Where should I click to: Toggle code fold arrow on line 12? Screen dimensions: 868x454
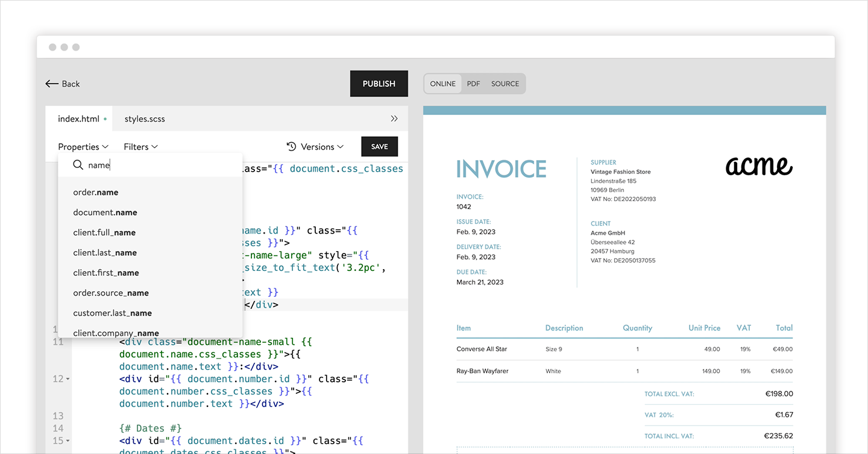point(68,379)
